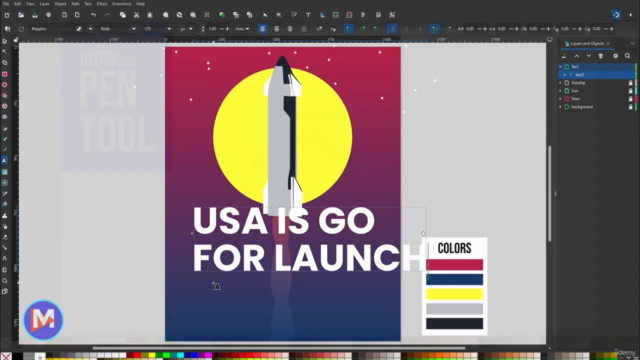Image resolution: width=640 pixels, height=360 pixels.
Task: Open the Filters menu
Action: coord(102,4)
